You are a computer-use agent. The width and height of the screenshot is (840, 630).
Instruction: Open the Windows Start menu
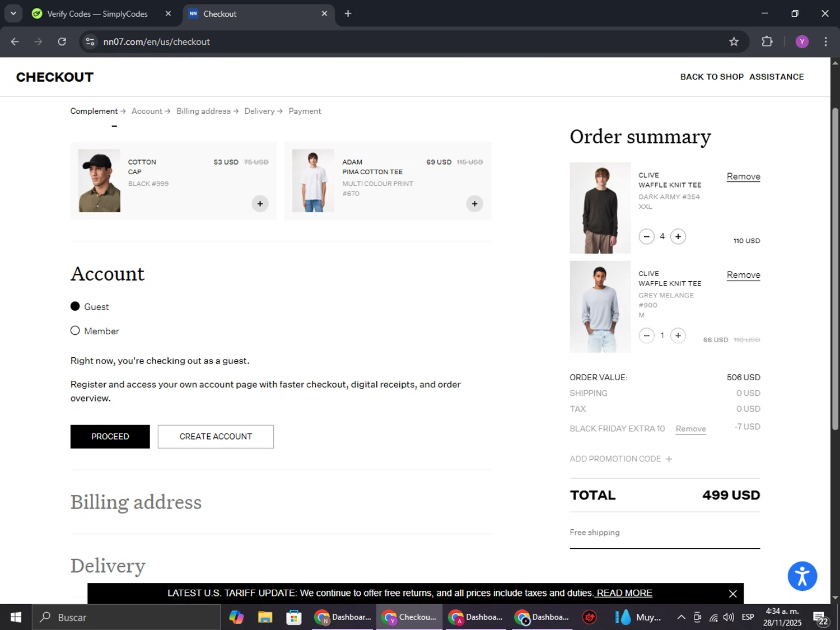[x=16, y=617]
